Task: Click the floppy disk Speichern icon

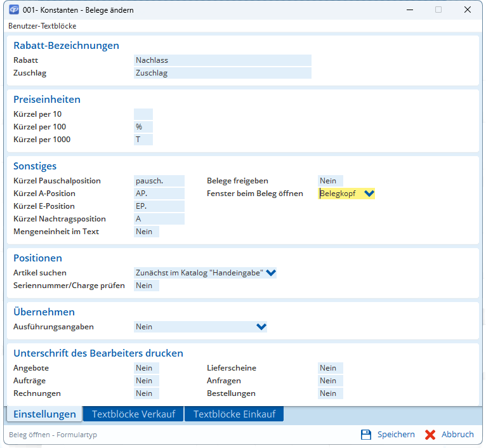Action: pos(365,435)
